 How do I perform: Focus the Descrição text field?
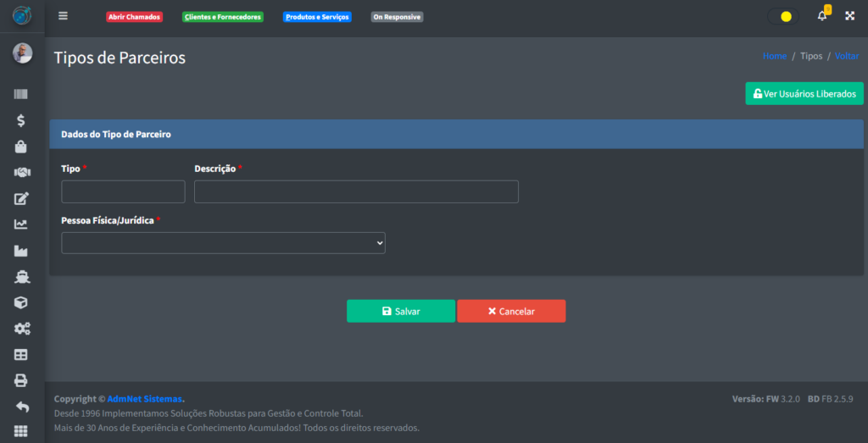point(356,191)
